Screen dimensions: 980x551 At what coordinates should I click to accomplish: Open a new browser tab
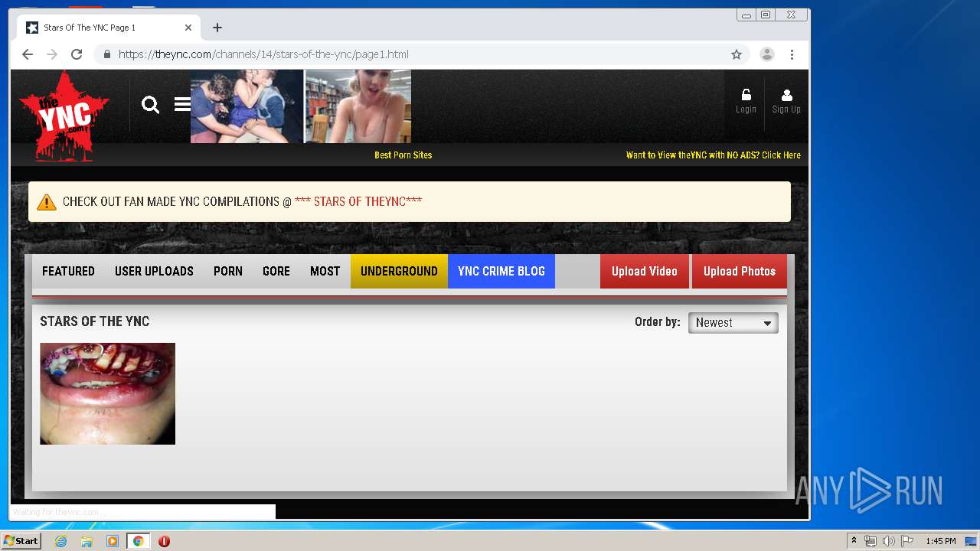click(x=217, y=28)
